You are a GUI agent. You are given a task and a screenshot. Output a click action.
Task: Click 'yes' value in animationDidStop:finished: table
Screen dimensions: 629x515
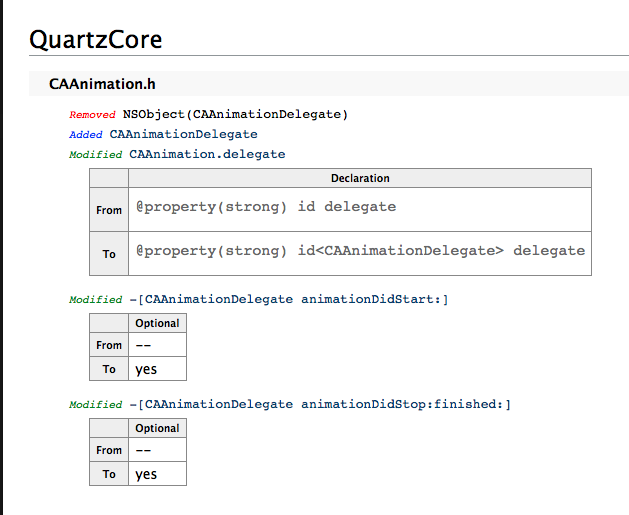(146, 475)
